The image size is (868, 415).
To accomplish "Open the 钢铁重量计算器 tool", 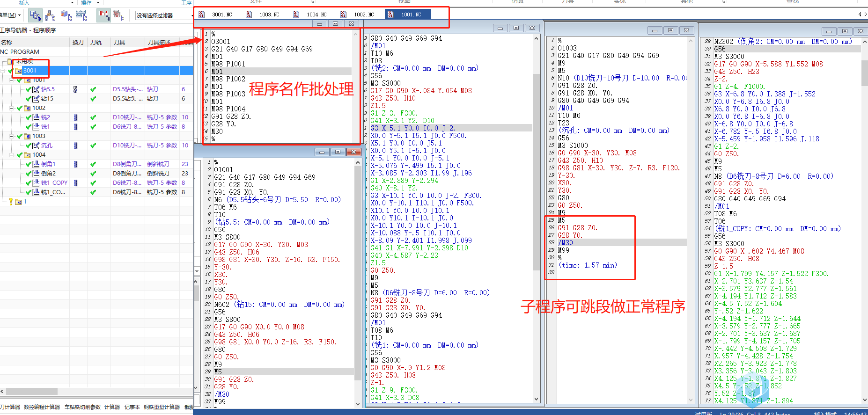I will pyautogui.click(x=162, y=407).
